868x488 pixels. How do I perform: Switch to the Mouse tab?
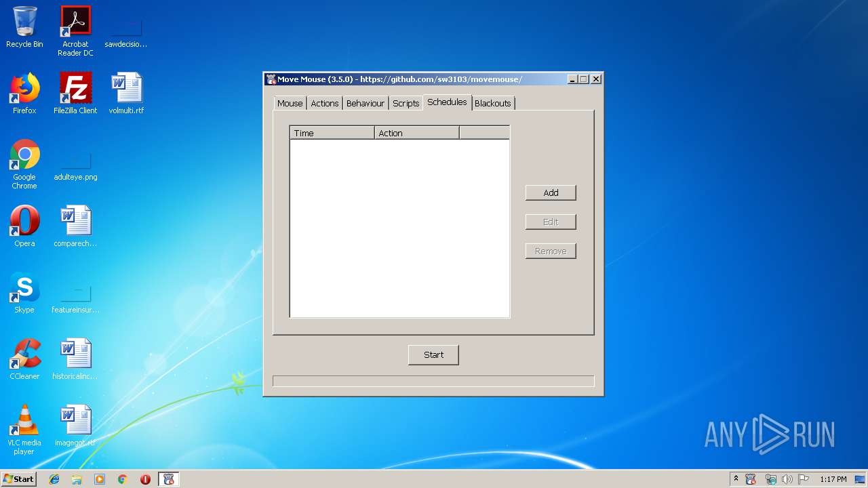[290, 103]
